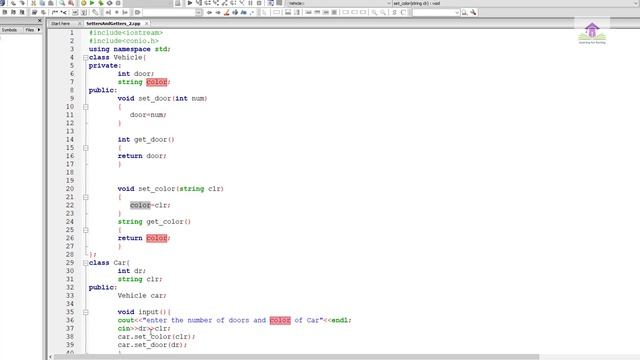
Task: Click the Step into debug icon
Action: pyautogui.click(x=216, y=3)
